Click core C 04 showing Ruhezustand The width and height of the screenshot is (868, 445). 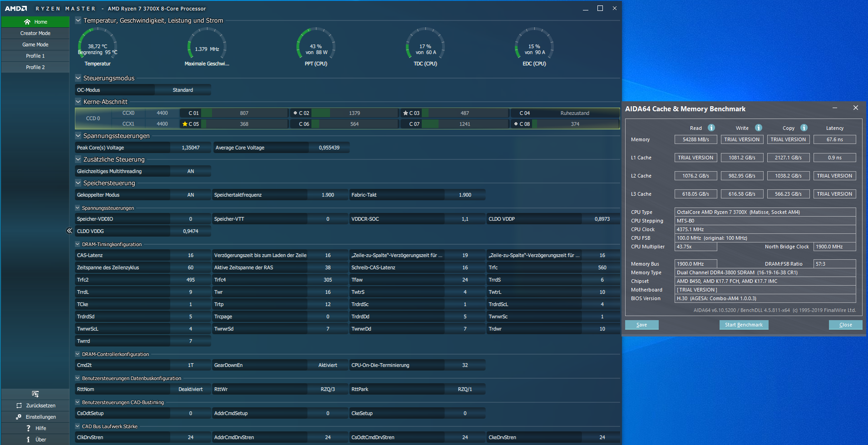coord(565,113)
